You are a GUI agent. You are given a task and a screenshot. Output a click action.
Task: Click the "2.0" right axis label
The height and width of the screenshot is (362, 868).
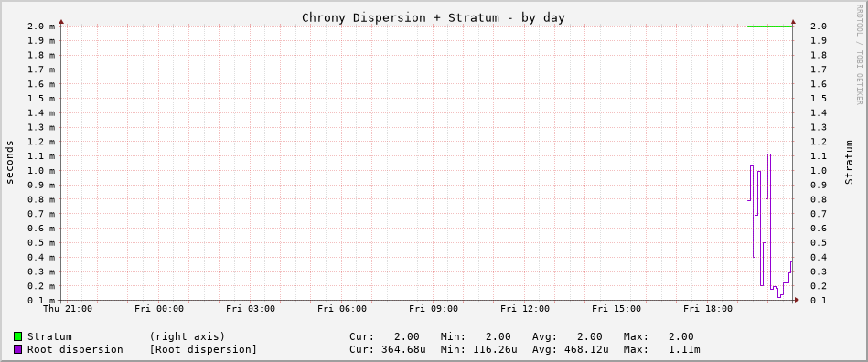tap(819, 26)
